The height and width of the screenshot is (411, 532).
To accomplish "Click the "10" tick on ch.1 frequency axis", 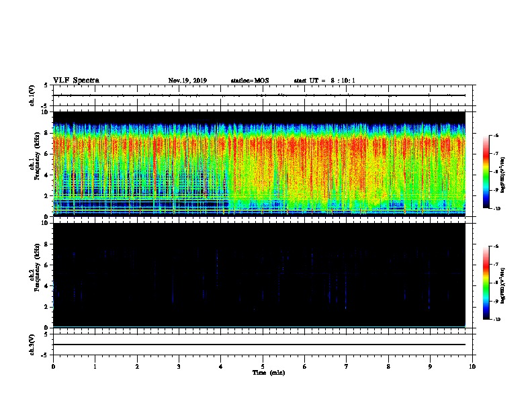I will pyautogui.click(x=46, y=112).
